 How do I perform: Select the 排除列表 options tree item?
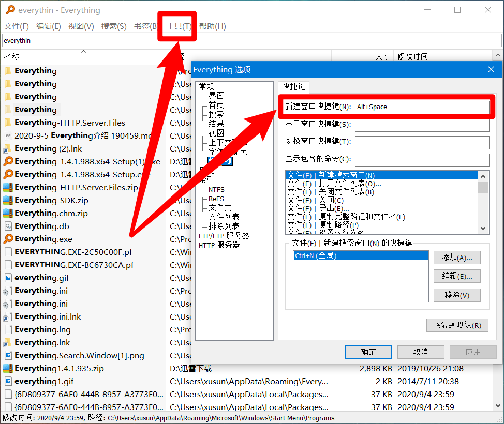(224, 226)
